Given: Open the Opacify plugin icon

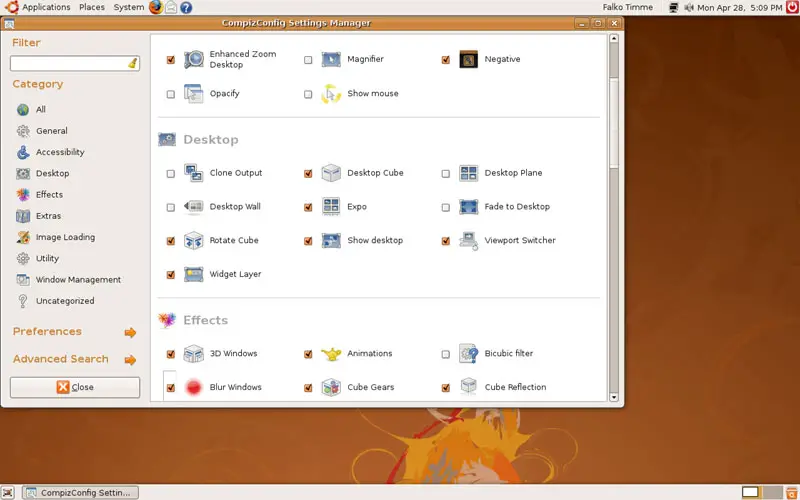Looking at the screenshot, I should tap(193, 94).
